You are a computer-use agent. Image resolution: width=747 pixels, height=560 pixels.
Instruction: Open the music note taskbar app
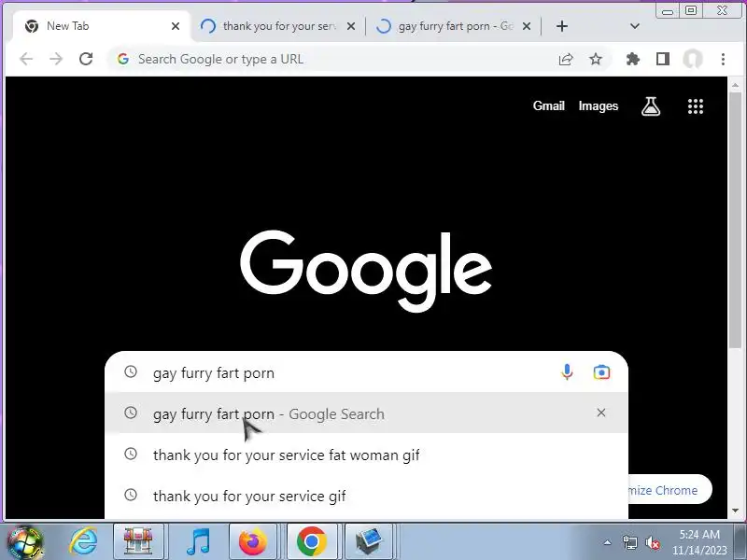point(198,542)
